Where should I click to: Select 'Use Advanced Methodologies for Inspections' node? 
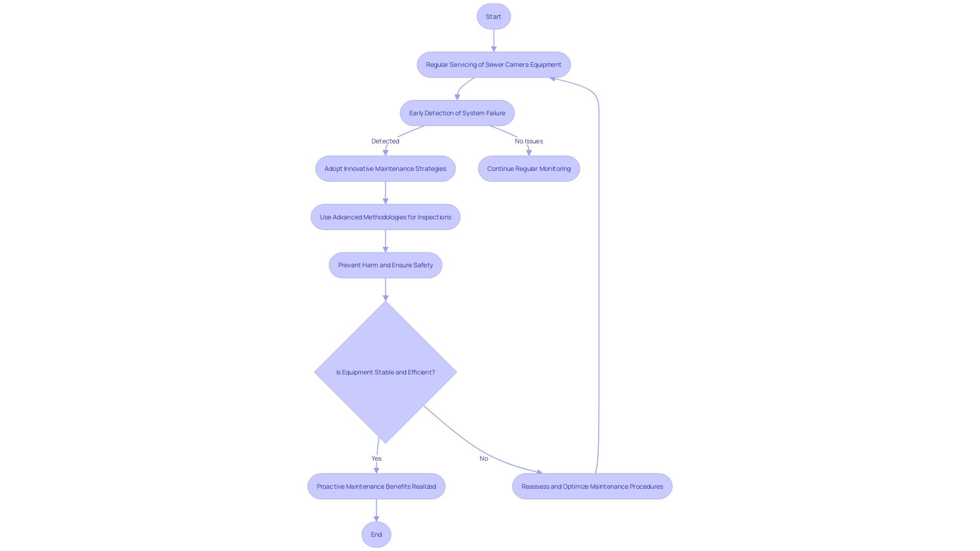[385, 217]
